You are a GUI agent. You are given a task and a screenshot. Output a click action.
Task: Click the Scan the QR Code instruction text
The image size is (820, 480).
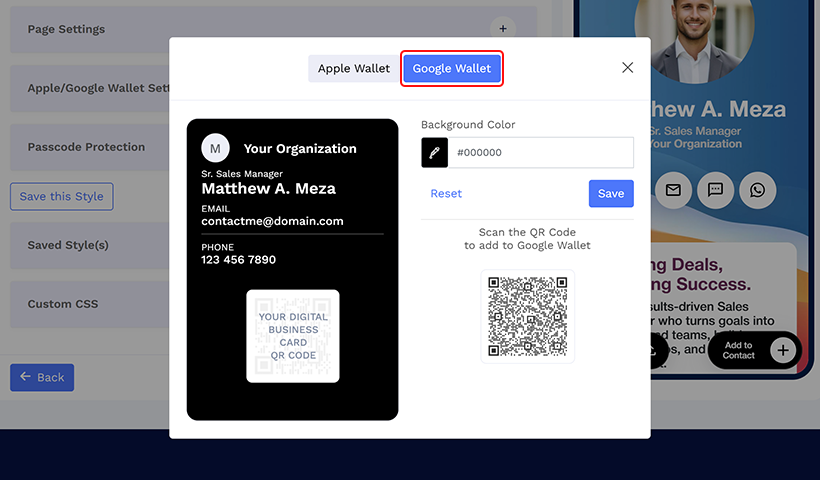coord(527,239)
